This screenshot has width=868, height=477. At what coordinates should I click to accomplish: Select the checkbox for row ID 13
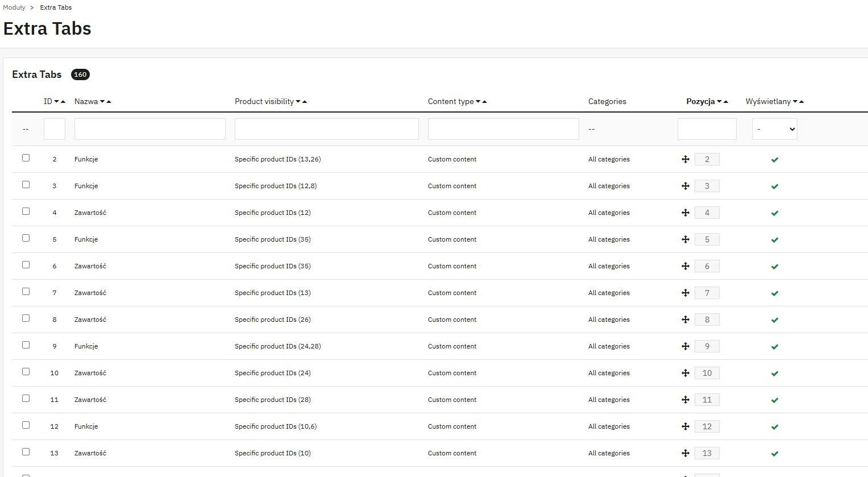(x=26, y=452)
